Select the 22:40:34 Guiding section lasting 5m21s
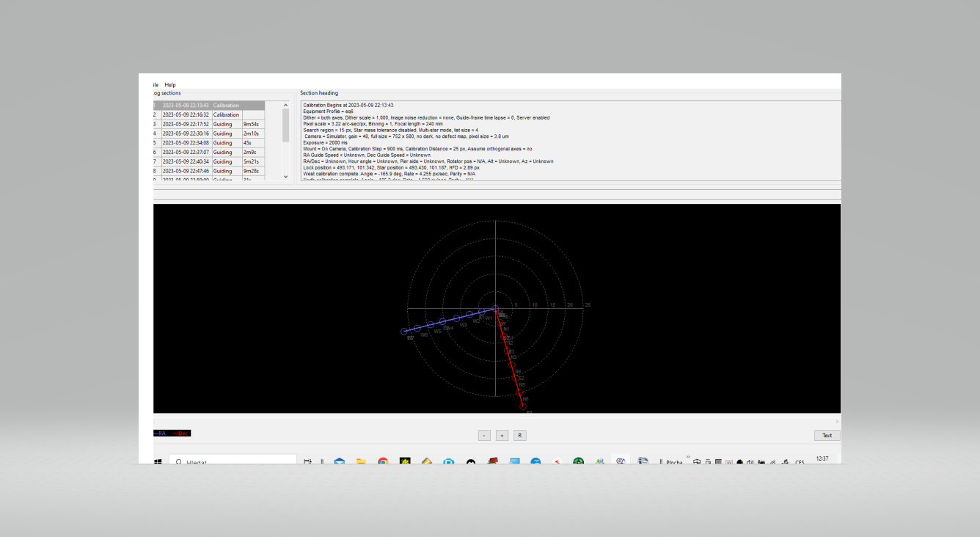 click(x=209, y=161)
